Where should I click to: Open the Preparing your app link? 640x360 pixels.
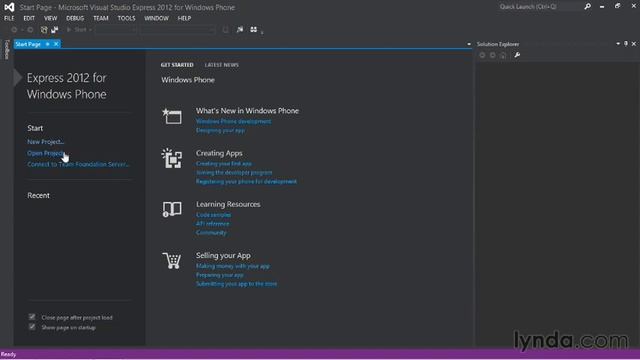click(220, 275)
